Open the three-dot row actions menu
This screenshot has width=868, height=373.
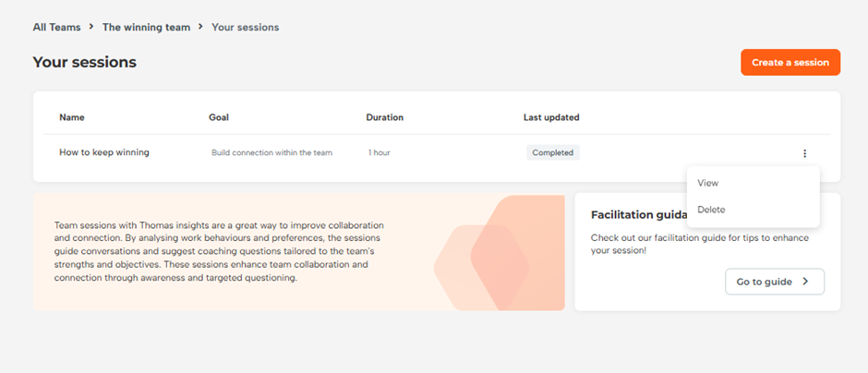coord(804,153)
